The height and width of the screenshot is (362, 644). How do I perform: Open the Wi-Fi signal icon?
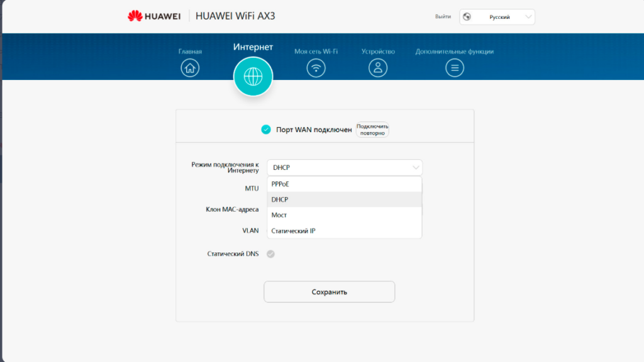tap(316, 68)
